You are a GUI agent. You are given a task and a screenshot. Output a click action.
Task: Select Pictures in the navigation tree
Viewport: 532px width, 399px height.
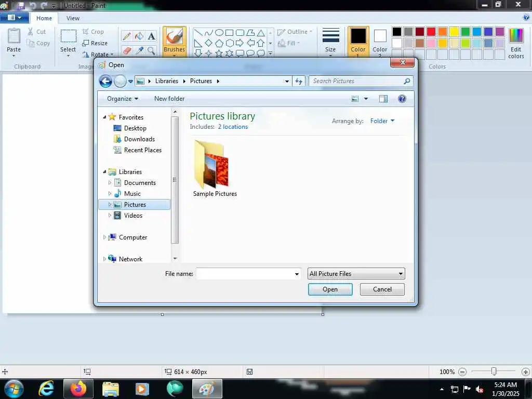click(135, 205)
